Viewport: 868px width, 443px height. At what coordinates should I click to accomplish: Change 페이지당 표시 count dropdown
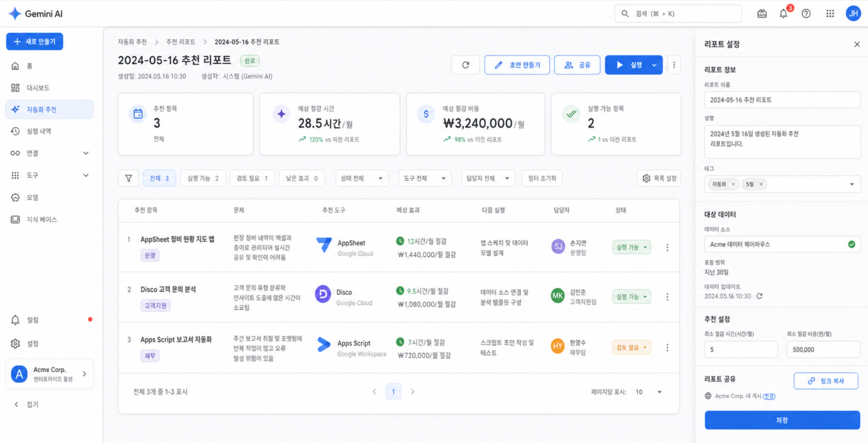(649, 392)
